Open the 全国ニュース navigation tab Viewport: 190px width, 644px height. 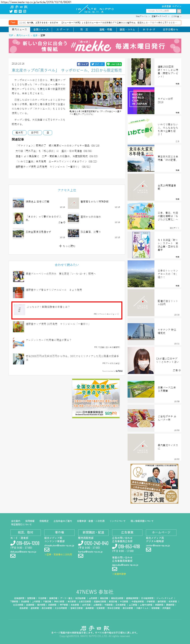pos(41,29)
